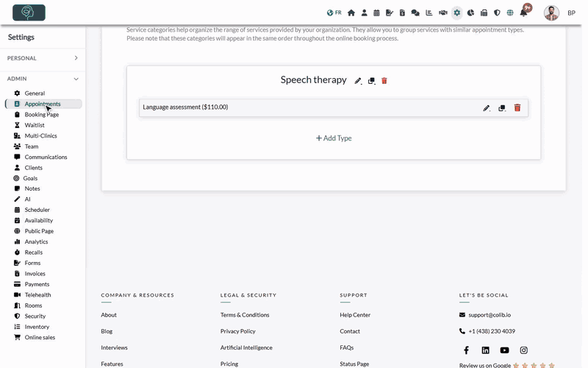
Task: Open Recalls settings
Action: click(x=33, y=252)
